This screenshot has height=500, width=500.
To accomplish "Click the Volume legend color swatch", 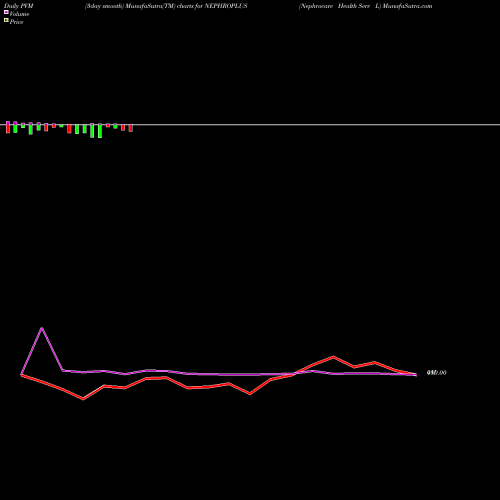I will tap(6, 12).
